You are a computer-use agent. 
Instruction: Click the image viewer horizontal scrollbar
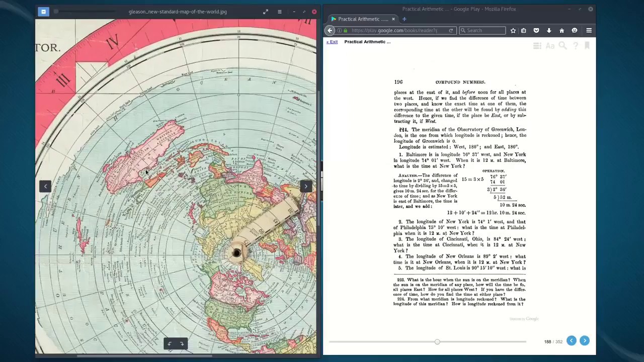(x=144, y=355)
